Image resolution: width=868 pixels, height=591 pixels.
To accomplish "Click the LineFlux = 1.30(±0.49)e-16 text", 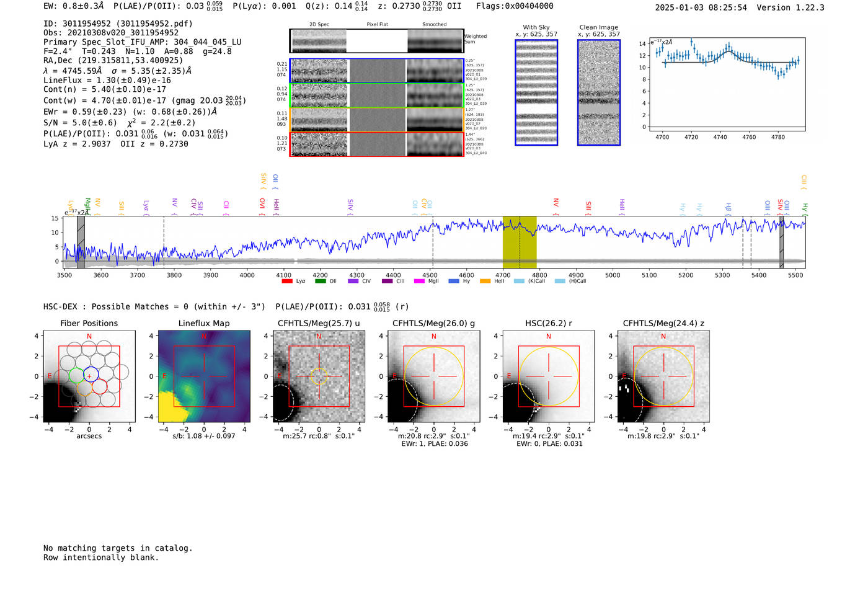I will 107,80.
